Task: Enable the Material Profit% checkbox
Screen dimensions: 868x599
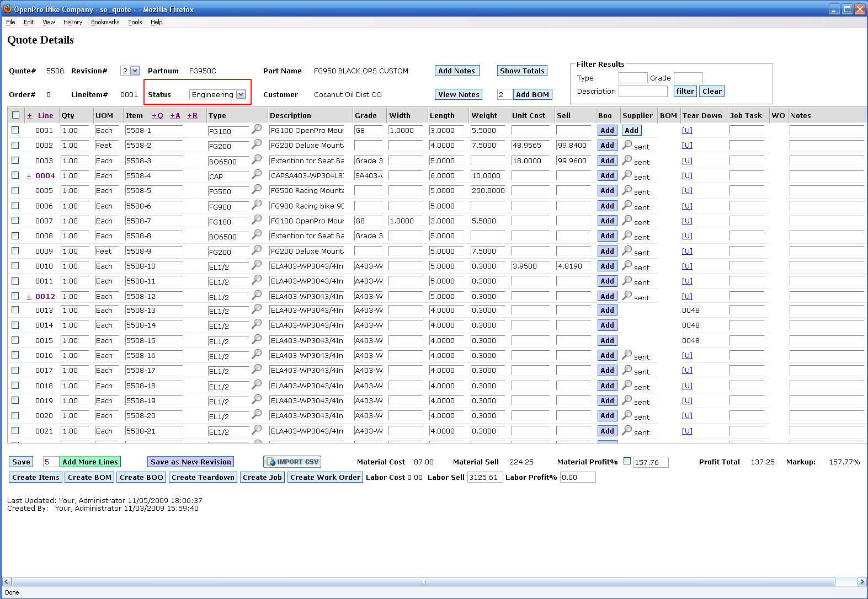Action: pos(627,461)
